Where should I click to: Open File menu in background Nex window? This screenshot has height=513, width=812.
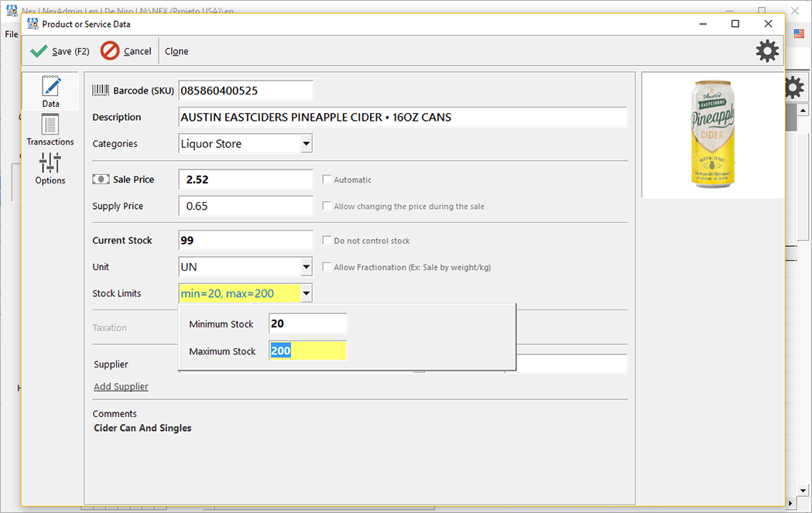(x=12, y=34)
